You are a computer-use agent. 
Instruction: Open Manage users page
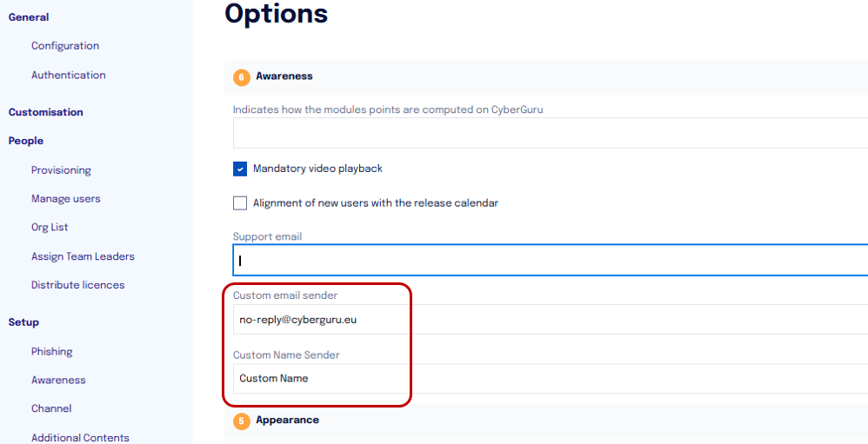[x=66, y=198]
